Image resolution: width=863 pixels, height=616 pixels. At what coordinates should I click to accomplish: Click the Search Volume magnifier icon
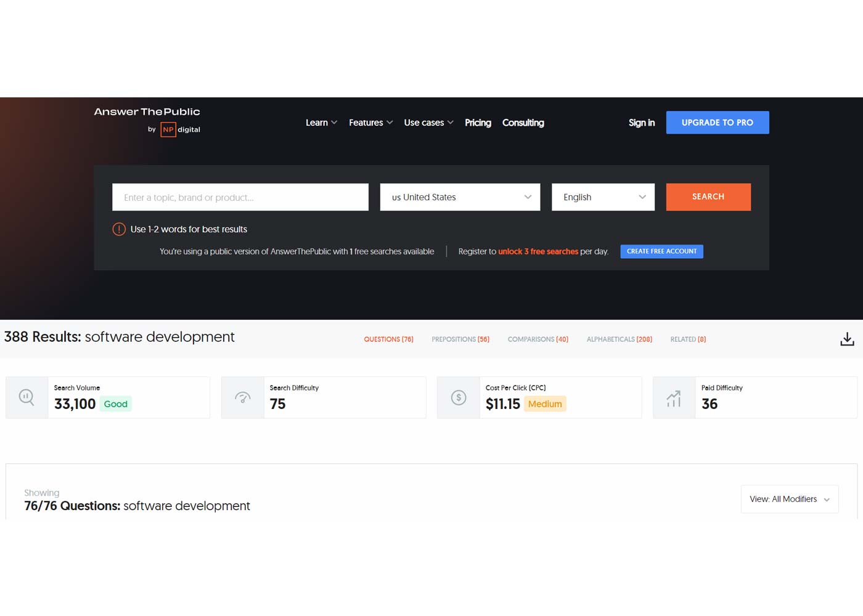pyautogui.click(x=27, y=397)
